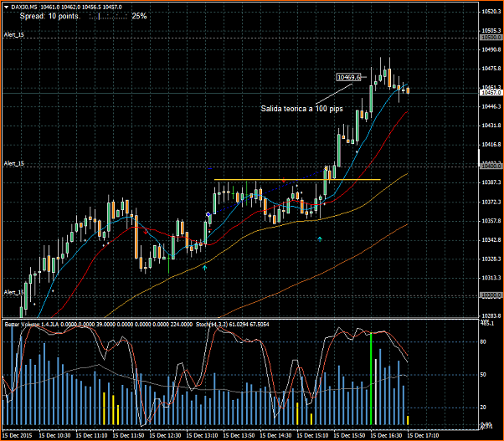Screen dimensions: 504x441
Task: Click the '15 Dec 11:10' time axis label
Action: pyautogui.click(x=91, y=436)
